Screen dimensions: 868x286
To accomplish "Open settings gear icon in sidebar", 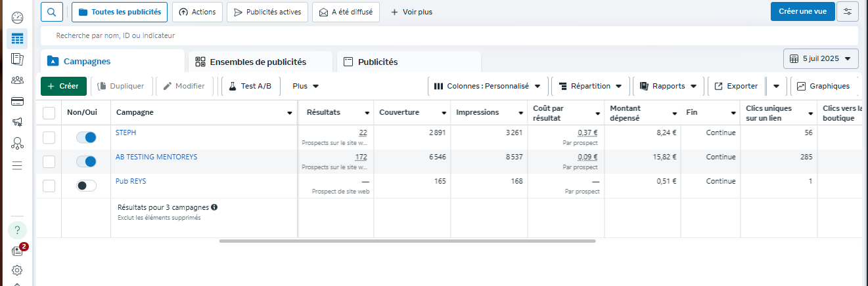I will (17, 270).
